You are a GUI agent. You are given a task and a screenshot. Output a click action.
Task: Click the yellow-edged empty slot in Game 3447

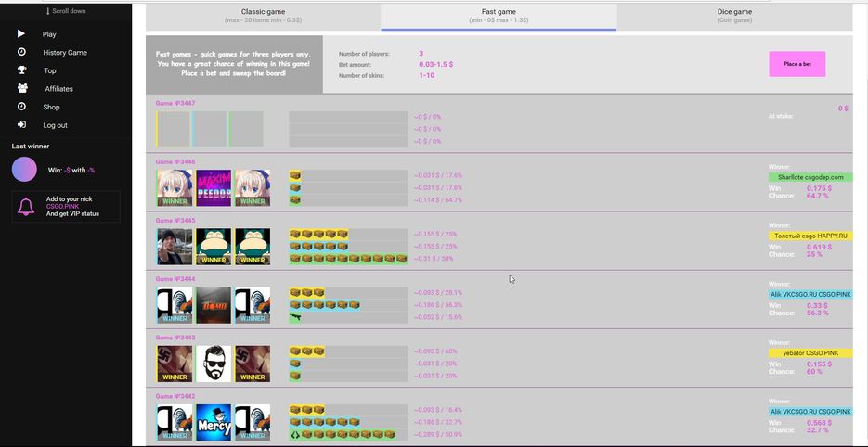pos(173,129)
